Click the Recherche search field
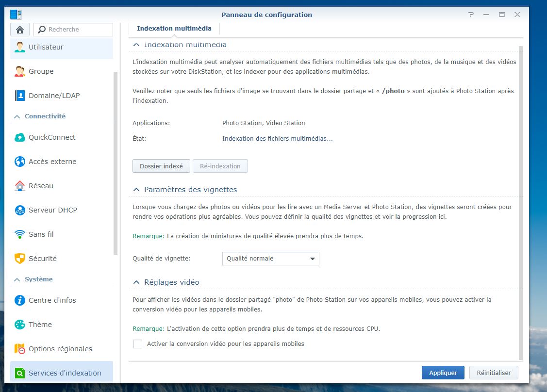 [73, 30]
